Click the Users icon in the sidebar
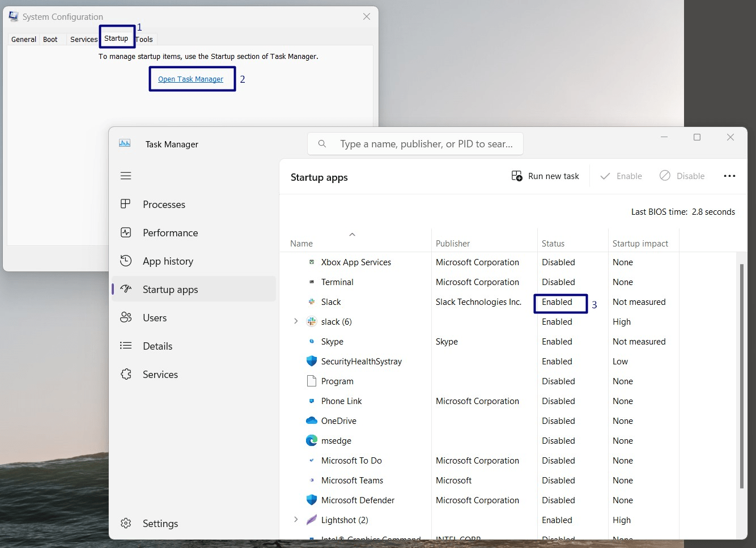756x548 pixels. 126,317
